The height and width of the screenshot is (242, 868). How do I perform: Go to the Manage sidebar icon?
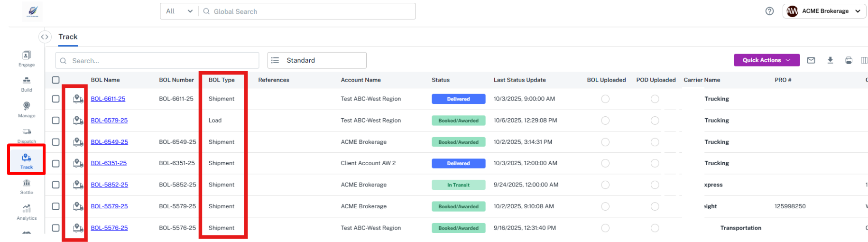pos(27,109)
